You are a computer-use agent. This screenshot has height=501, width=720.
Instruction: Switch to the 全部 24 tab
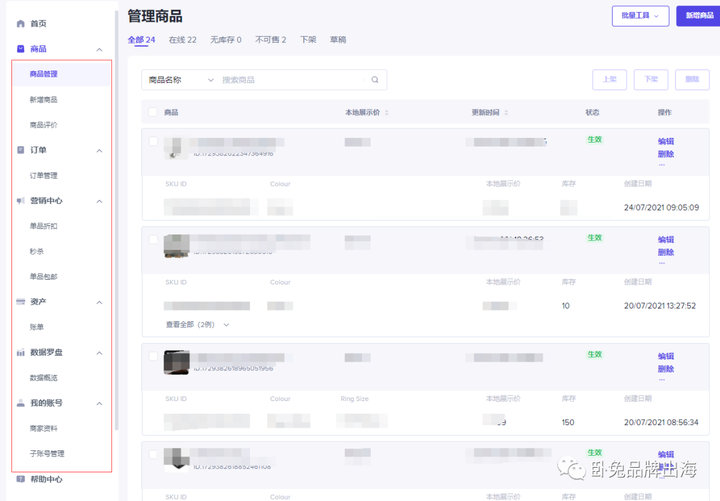click(141, 40)
